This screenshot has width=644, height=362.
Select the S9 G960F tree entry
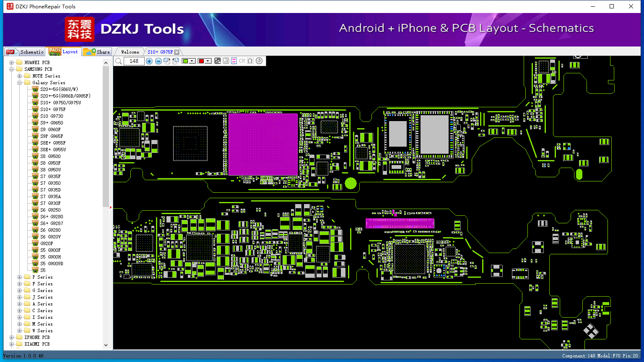(x=50, y=129)
